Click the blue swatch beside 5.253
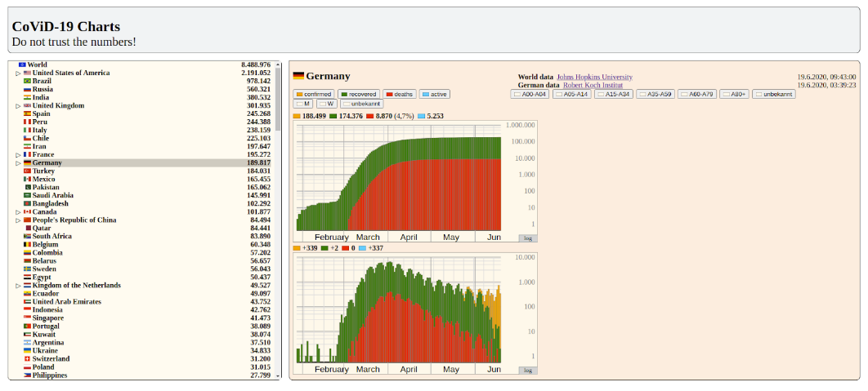This screenshot has height=391, width=868. pos(421,116)
